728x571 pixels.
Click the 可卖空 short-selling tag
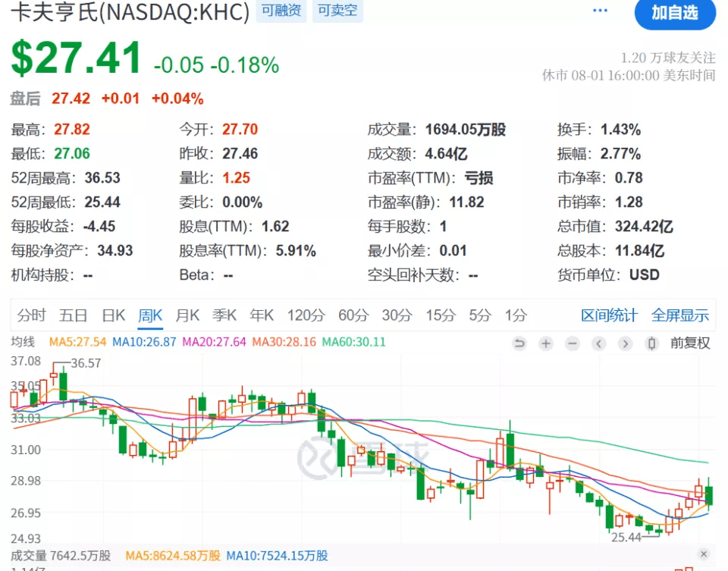coord(337,11)
